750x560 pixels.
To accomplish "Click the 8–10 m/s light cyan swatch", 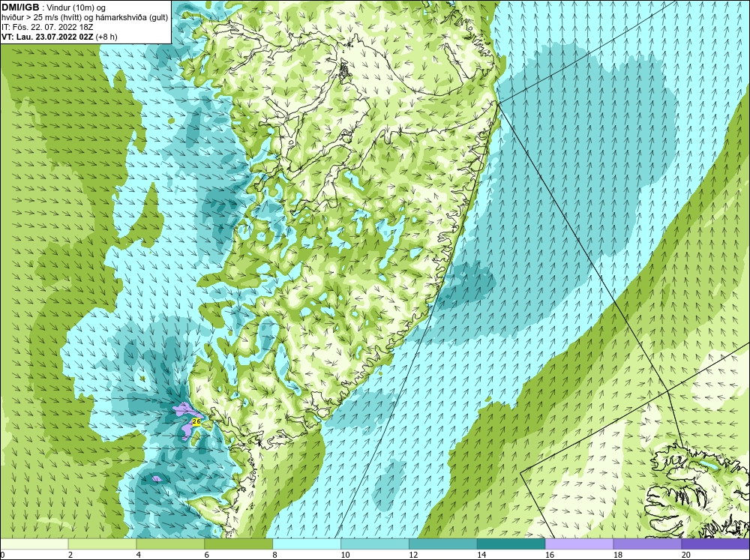I will coord(307,544).
